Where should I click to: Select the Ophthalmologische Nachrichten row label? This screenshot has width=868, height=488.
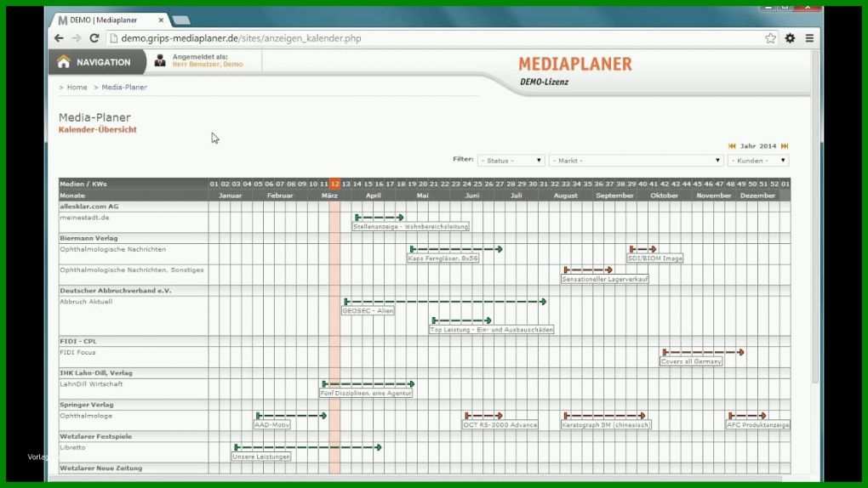pyautogui.click(x=113, y=250)
